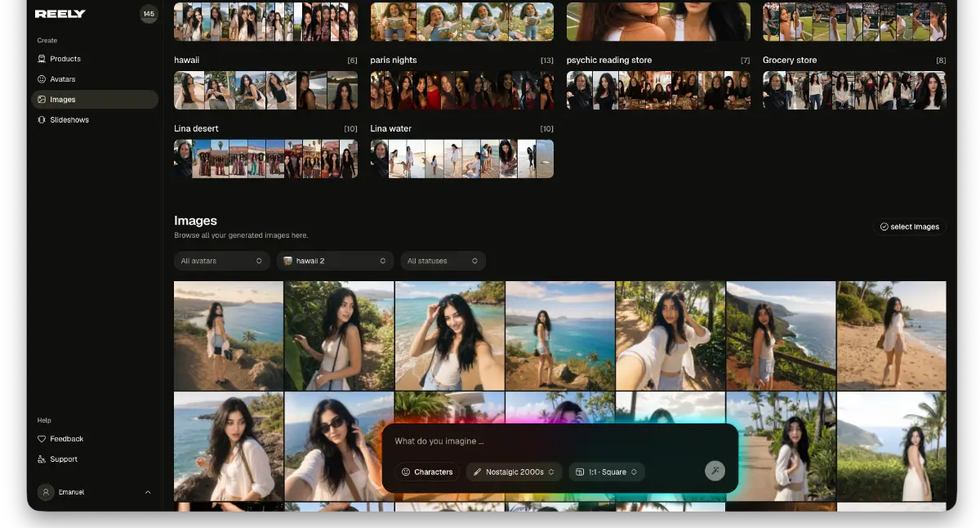Viewport: 980px width, 528px height.
Task: Click the Products box icon
Action: (42, 59)
